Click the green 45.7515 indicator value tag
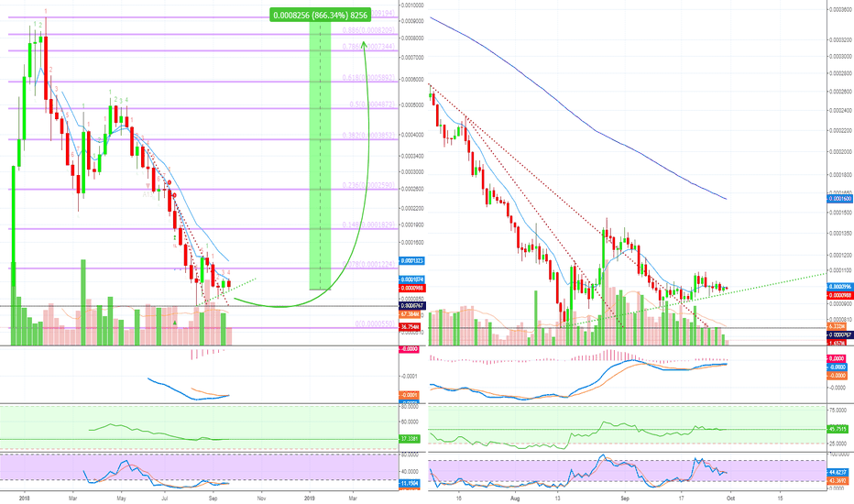This screenshot has height=504, width=854. [x=838, y=430]
